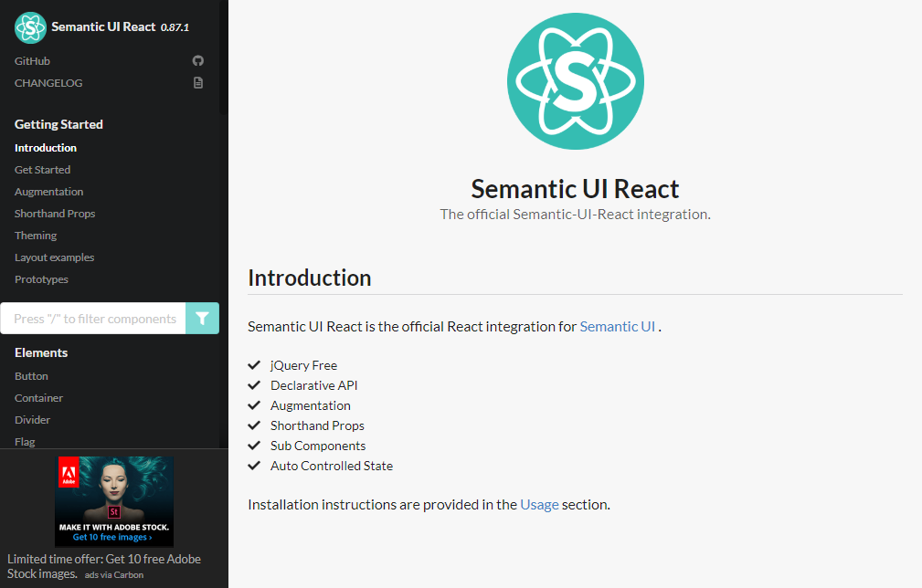
Task: Follow the Usage link
Action: 539,505
